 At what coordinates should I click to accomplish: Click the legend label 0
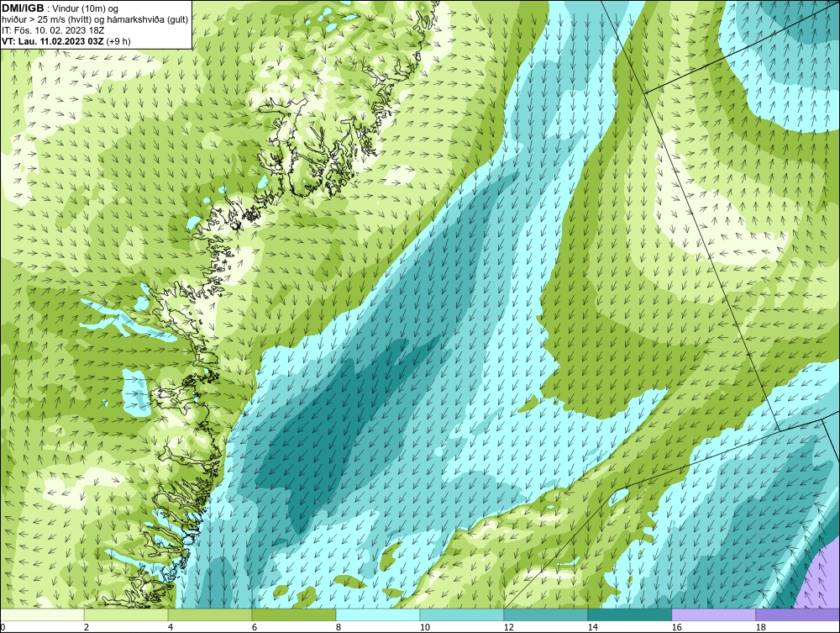3,627
